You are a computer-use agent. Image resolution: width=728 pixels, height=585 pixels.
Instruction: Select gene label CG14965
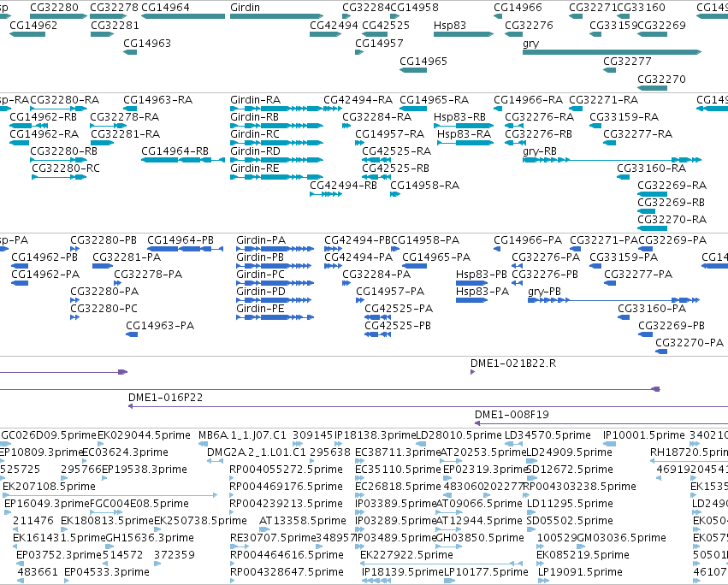pyautogui.click(x=423, y=62)
